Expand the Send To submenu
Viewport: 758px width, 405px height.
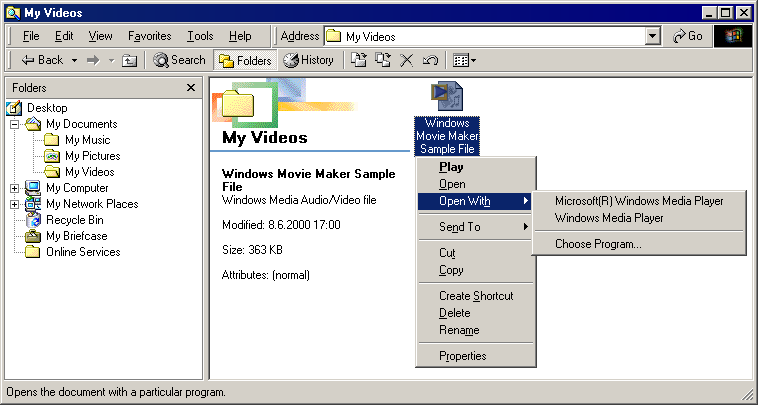(476, 227)
